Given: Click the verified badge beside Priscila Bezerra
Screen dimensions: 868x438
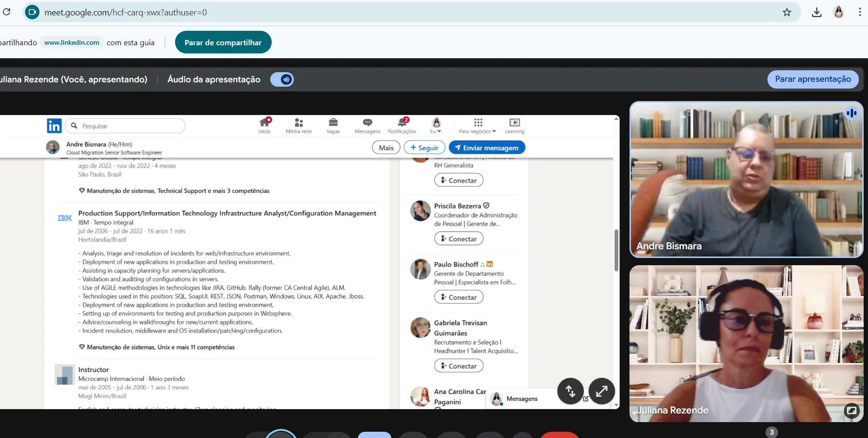Looking at the screenshot, I should (486, 206).
